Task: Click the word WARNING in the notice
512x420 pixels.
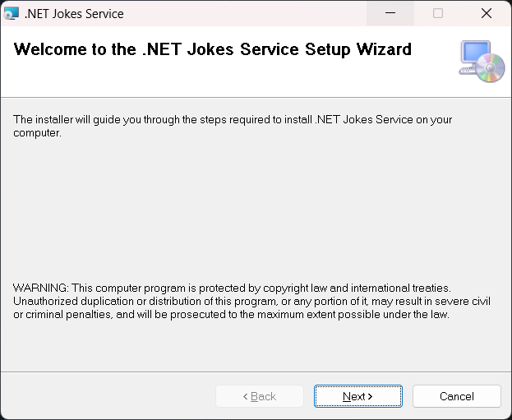Action: click(41, 288)
